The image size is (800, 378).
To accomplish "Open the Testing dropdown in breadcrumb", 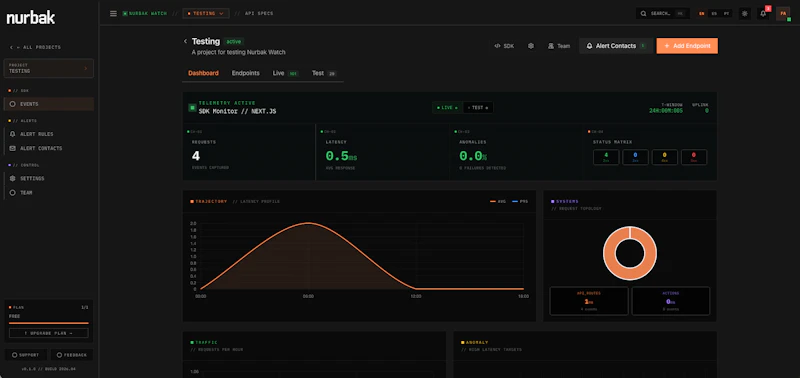I will [206, 14].
